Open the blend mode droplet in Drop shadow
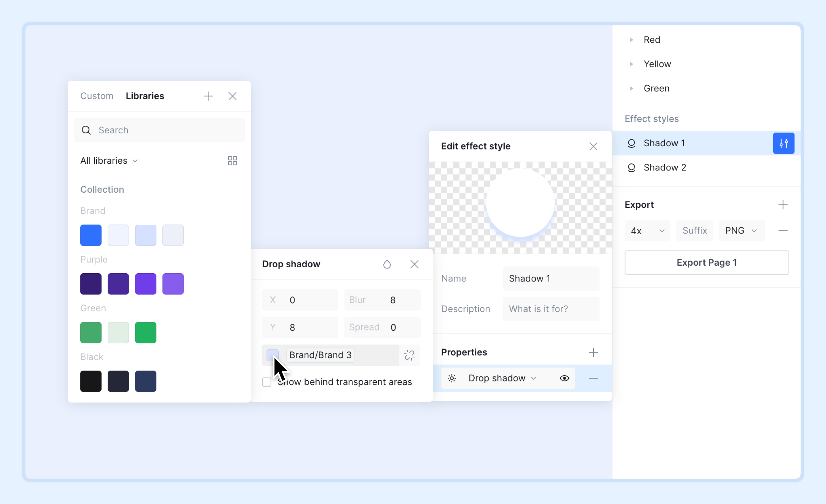 click(387, 264)
